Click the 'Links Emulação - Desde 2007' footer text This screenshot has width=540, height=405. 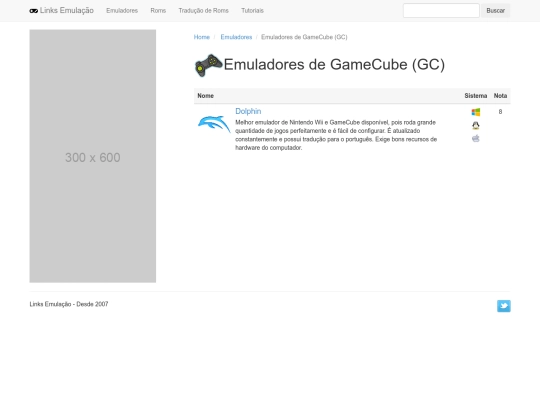point(69,304)
